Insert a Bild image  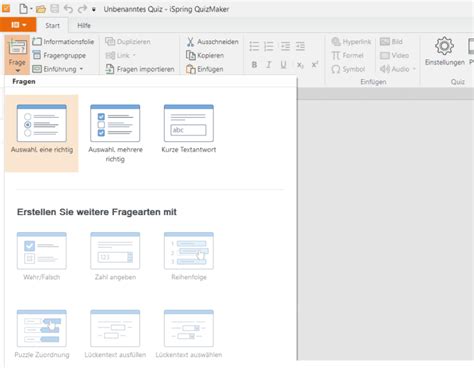[391, 42]
